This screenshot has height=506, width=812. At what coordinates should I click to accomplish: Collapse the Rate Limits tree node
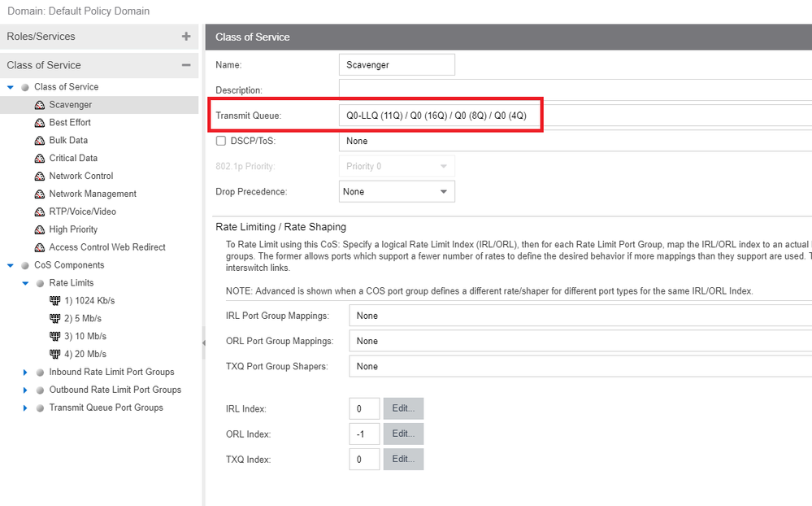click(x=26, y=283)
